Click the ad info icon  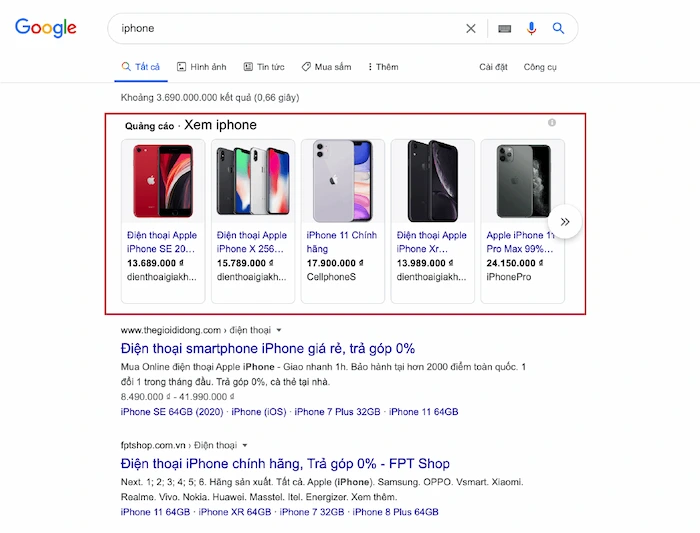[x=552, y=123]
